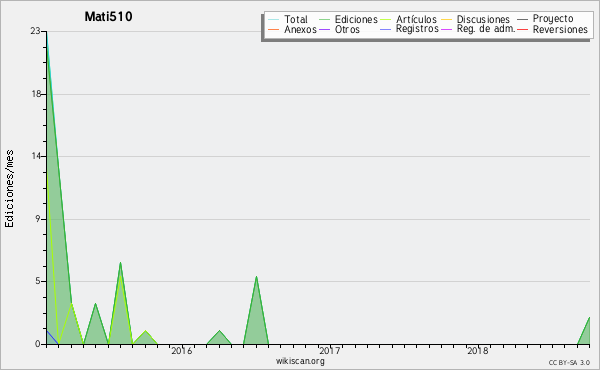Click the y-axis value 0
The height and width of the screenshot is (370, 600).
pos(38,344)
